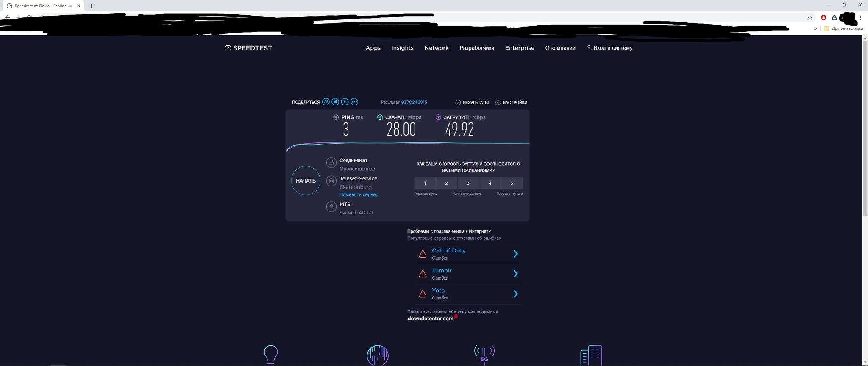Image resolution: width=868 pixels, height=366 pixels.
Task: Expand the Tumblr outage report chevron
Action: point(515,274)
